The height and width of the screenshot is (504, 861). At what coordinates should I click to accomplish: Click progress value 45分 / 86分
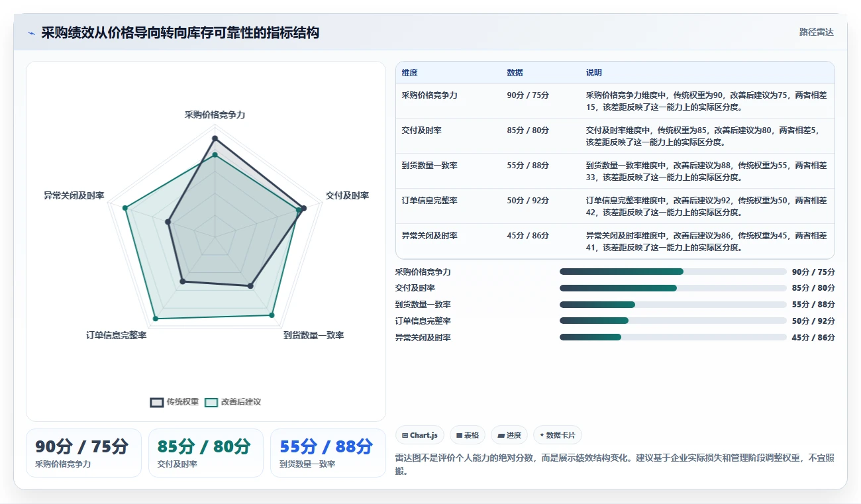813,337
